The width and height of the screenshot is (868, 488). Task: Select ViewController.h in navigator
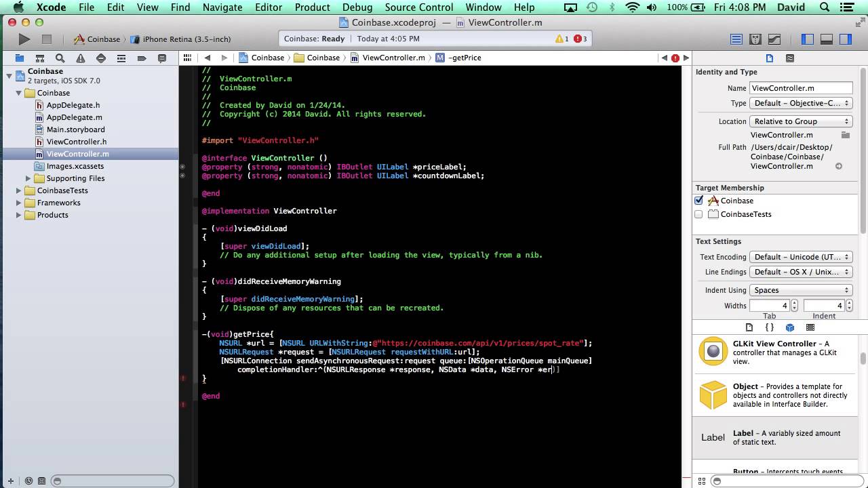click(x=76, y=142)
